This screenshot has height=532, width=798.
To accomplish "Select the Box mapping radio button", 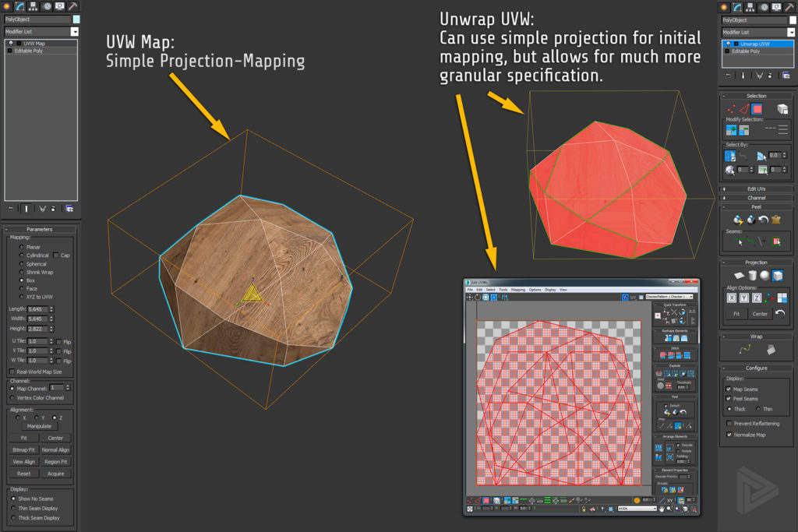I will click(22, 280).
